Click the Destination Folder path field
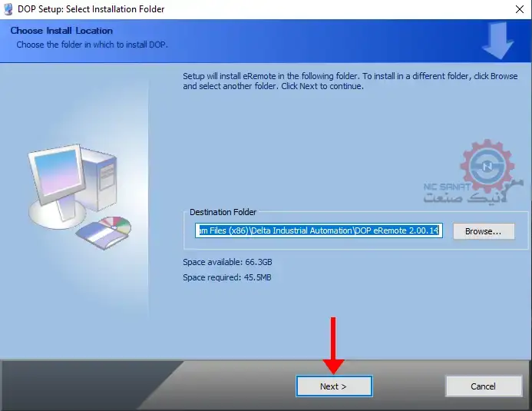532x411 pixels. (319, 230)
